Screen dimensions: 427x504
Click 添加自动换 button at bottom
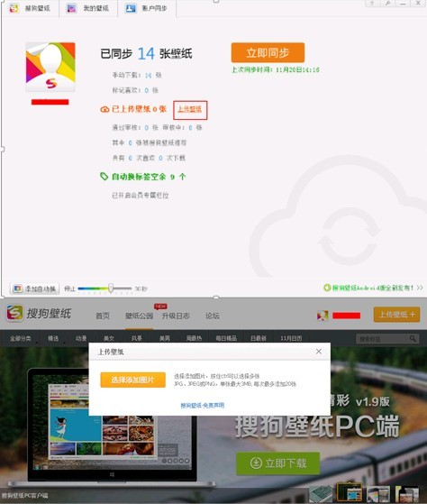tap(34, 289)
